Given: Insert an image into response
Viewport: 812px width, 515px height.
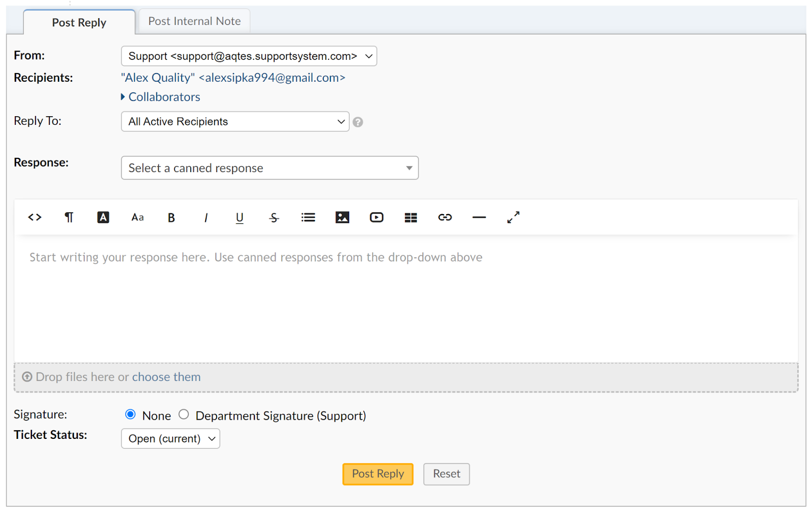Looking at the screenshot, I should pyautogui.click(x=343, y=218).
